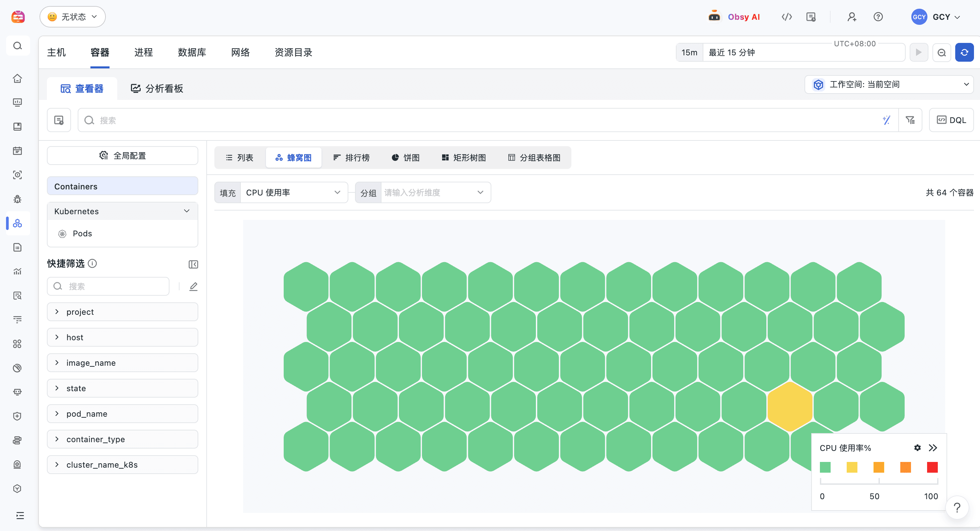Image resolution: width=980 pixels, height=531 pixels.
Task: Open the filter icon beside the search bar
Action: point(910,120)
